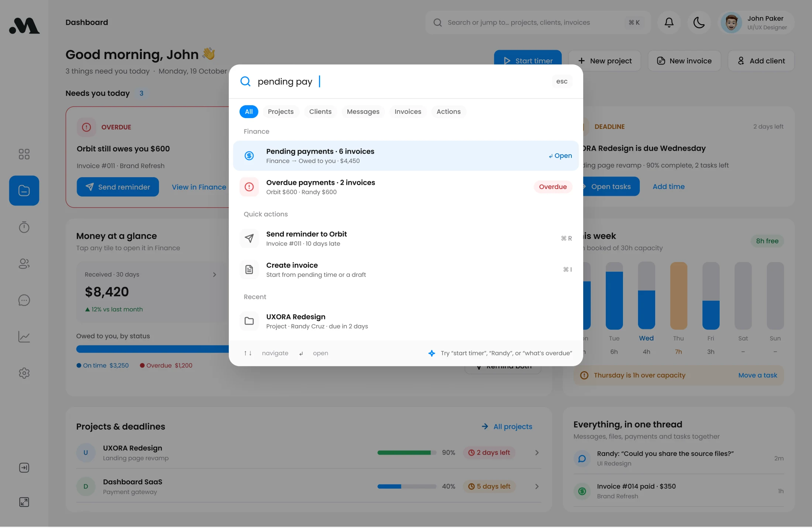812x528 pixels.
Task: Open the Overdue payments 2 invoices result
Action: pos(406,187)
